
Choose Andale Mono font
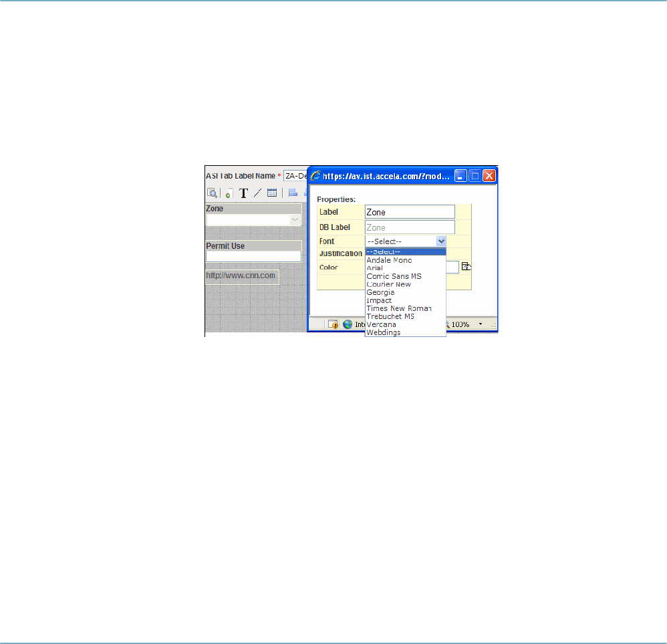[x=406, y=260]
